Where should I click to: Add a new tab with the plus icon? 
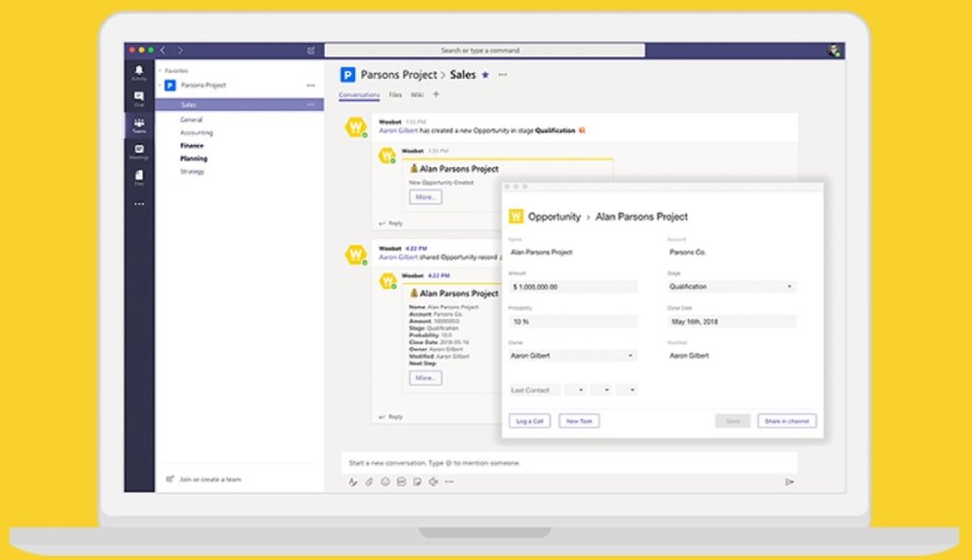pos(436,94)
